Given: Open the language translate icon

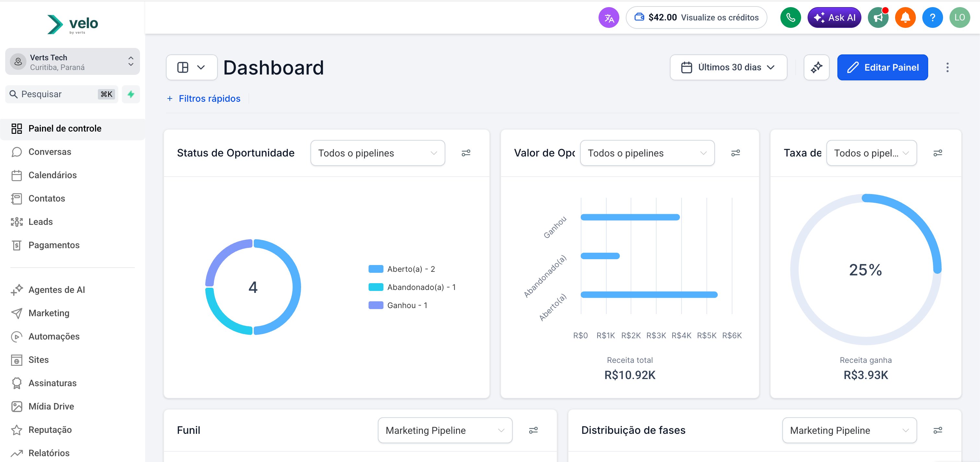Looking at the screenshot, I should point(609,17).
